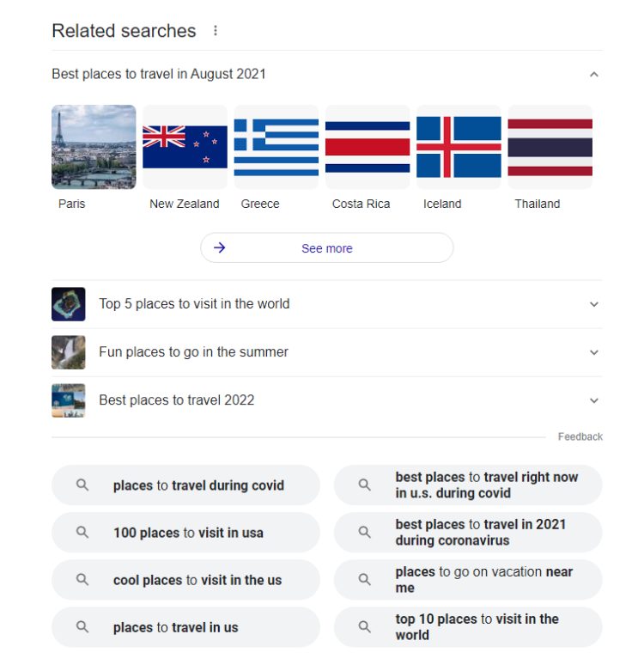This screenshot has height=671, width=644.
Task: Click the Iceland flag image
Action: [x=459, y=147]
